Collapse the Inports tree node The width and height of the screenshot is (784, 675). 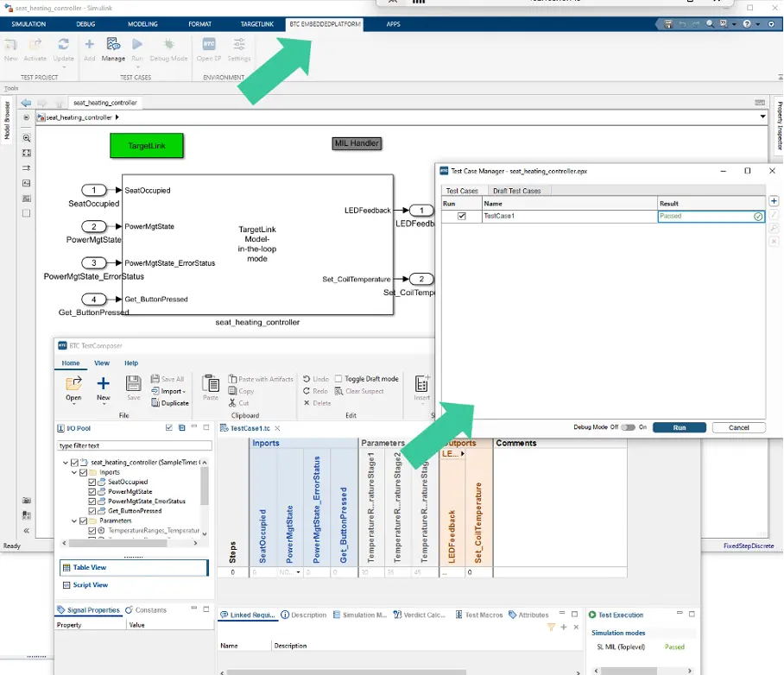(74, 473)
